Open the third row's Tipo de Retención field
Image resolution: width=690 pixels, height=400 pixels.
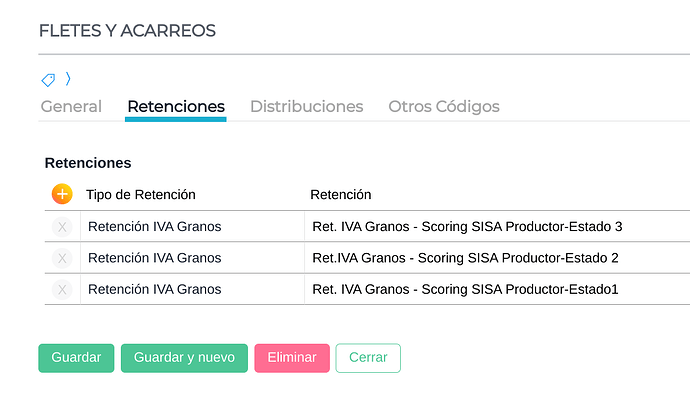pyautogui.click(x=192, y=290)
